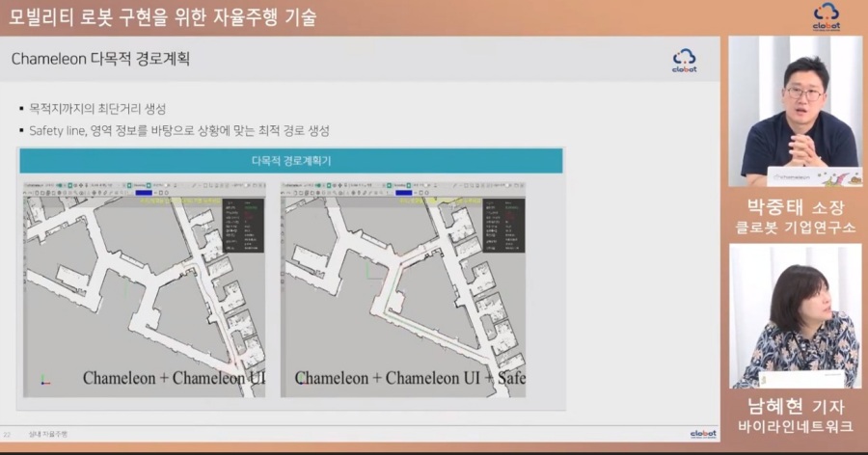
Task: Click the footer text 실내 자율주행
Action: (47, 435)
